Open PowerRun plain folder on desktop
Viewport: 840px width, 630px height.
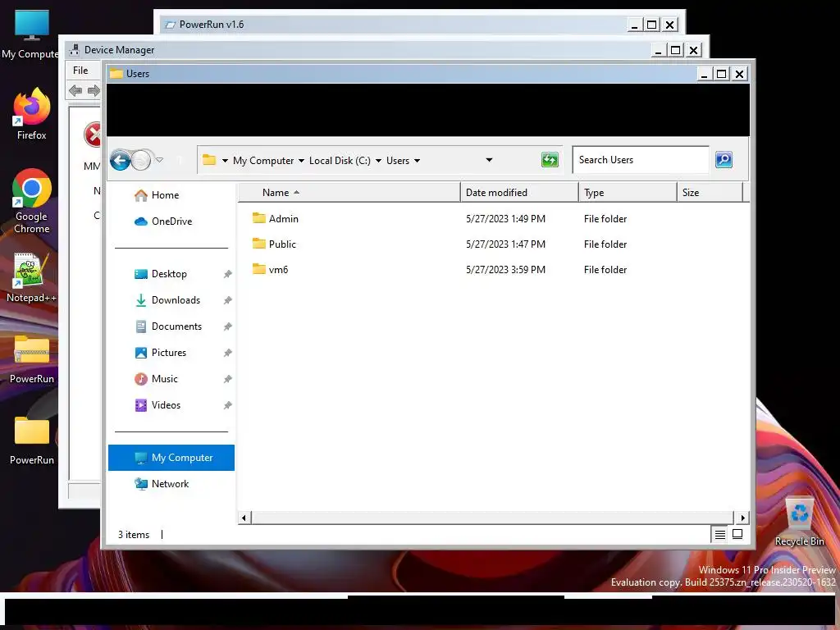point(32,441)
